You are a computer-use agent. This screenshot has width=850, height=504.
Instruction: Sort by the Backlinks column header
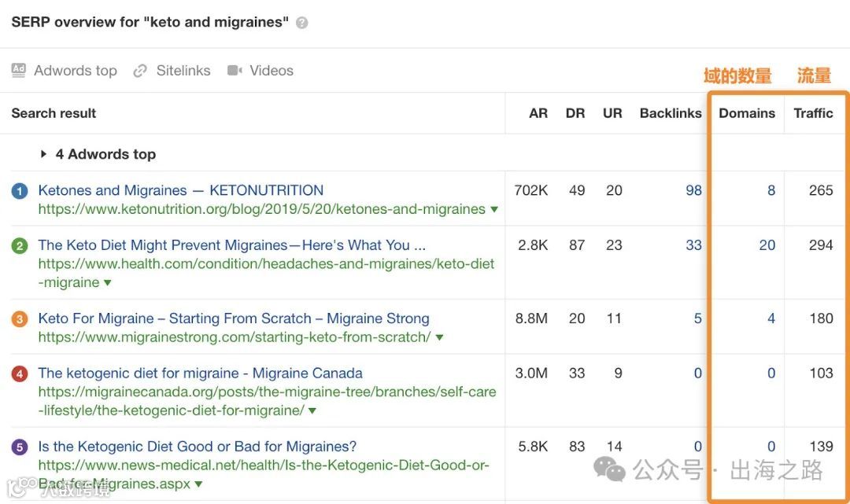point(670,113)
